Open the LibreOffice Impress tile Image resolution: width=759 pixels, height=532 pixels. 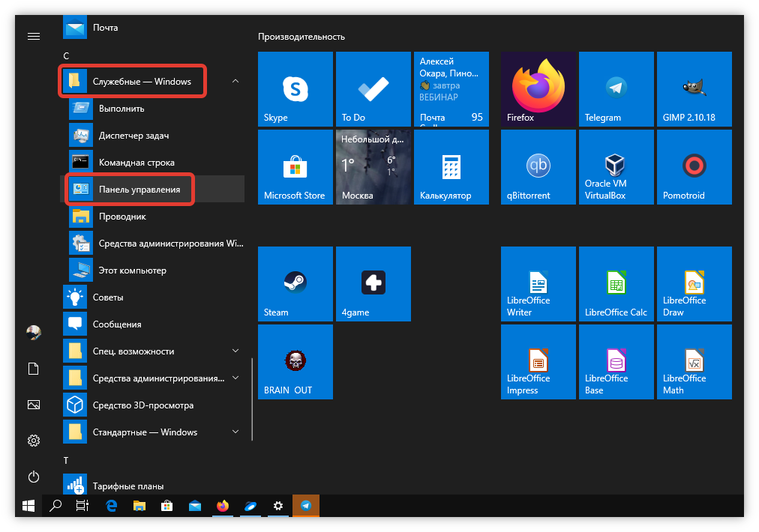(538, 362)
